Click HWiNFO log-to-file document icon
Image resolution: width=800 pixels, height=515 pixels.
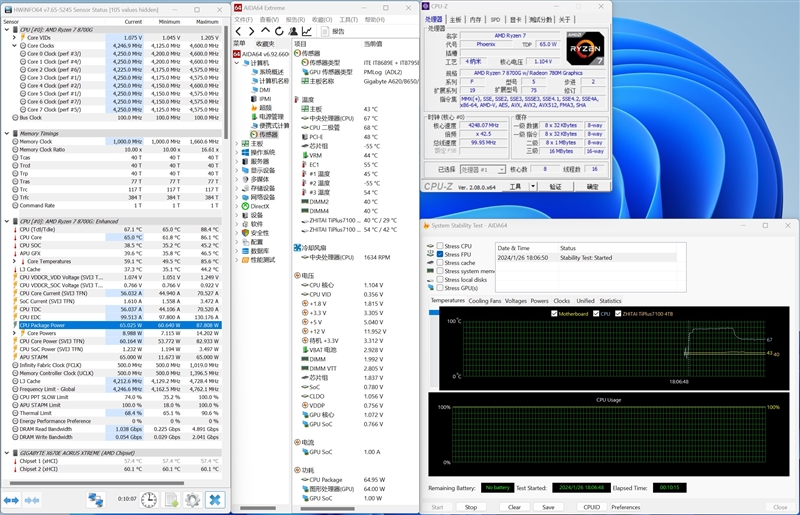171,500
